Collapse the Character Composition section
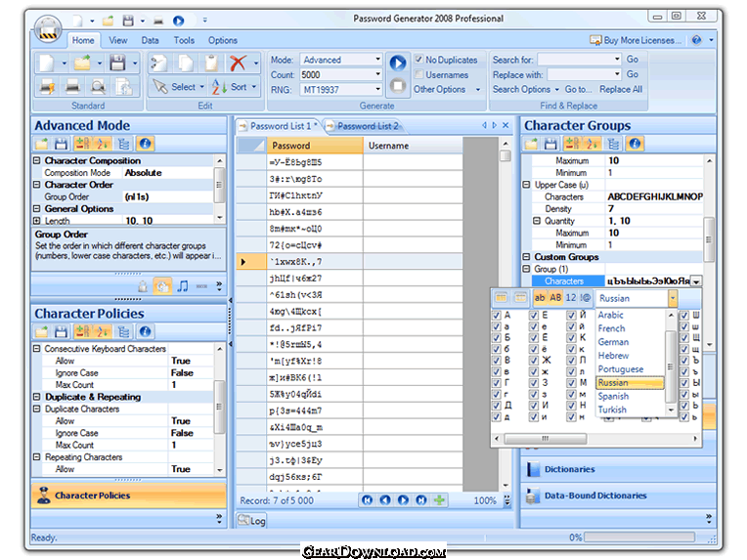This screenshot has width=747, height=560. (36, 160)
